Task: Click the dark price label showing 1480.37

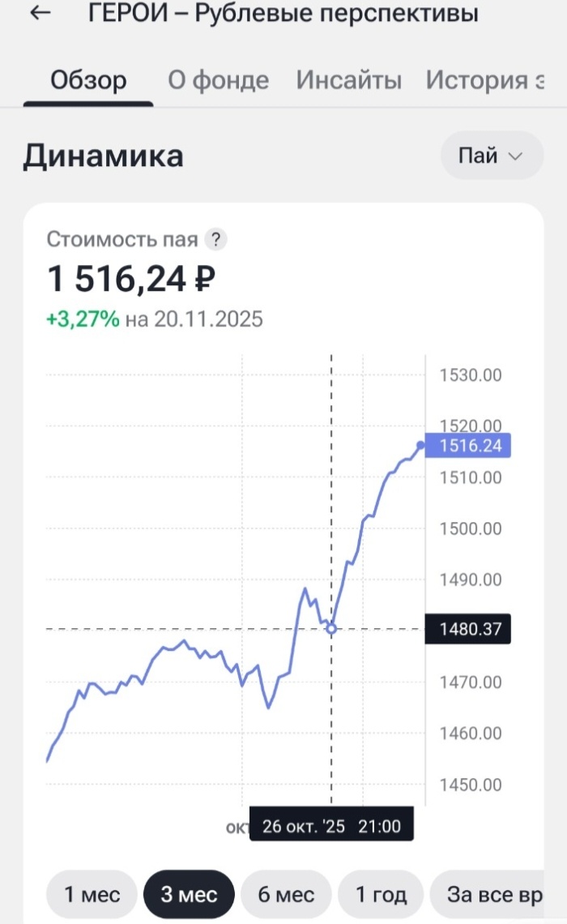Action: [x=467, y=629]
